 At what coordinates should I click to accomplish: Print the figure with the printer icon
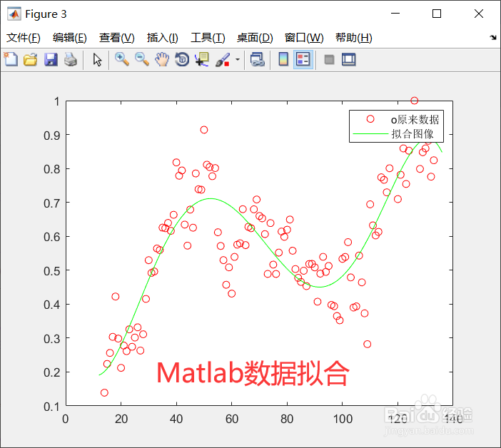pos(71,59)
